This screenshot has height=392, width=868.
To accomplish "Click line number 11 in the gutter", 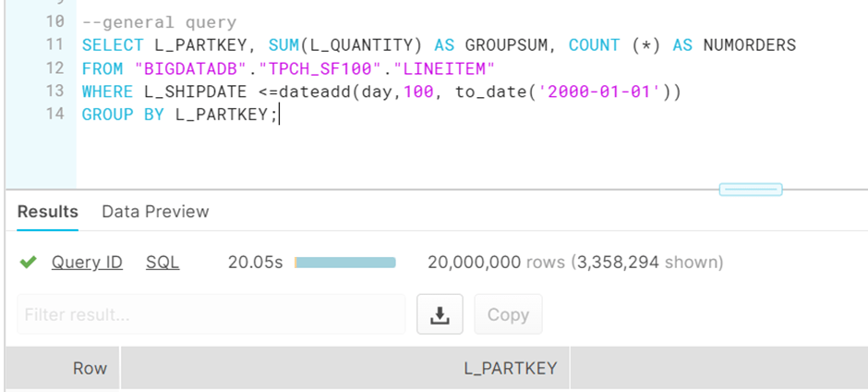I will (x=54, y=44).
